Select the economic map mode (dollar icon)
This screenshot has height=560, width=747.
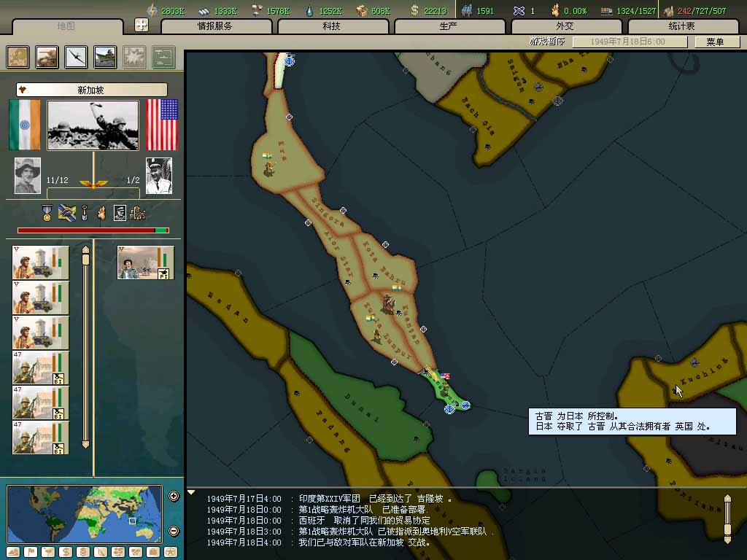coord(66,552)
